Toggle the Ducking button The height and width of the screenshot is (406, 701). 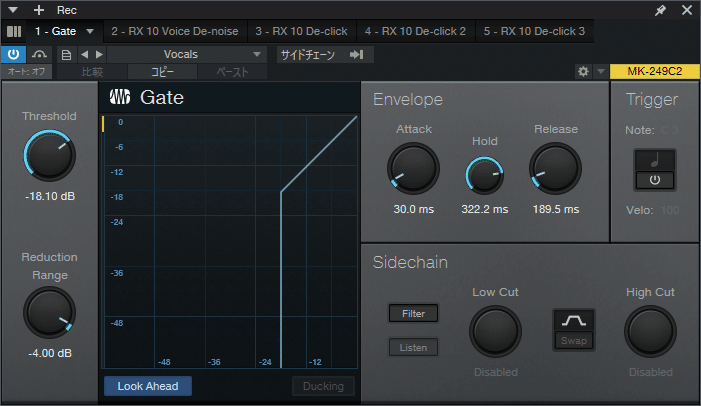(x=323, y=386)
